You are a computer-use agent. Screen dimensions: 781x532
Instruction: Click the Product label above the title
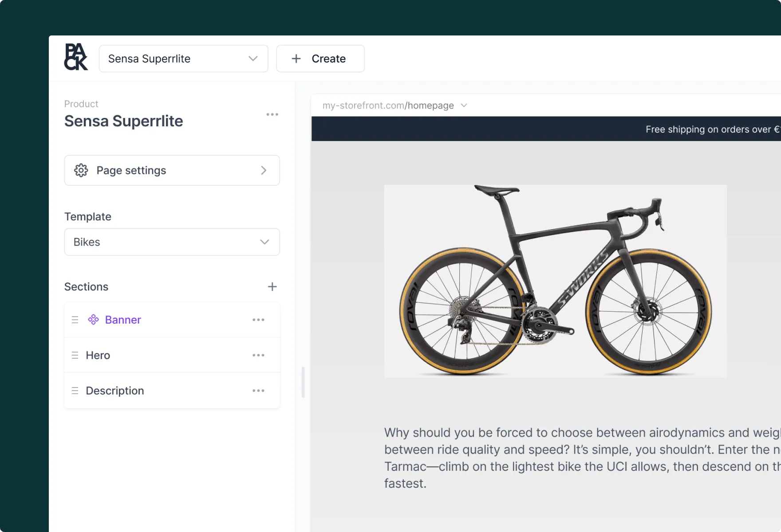(x=81, y=104)
